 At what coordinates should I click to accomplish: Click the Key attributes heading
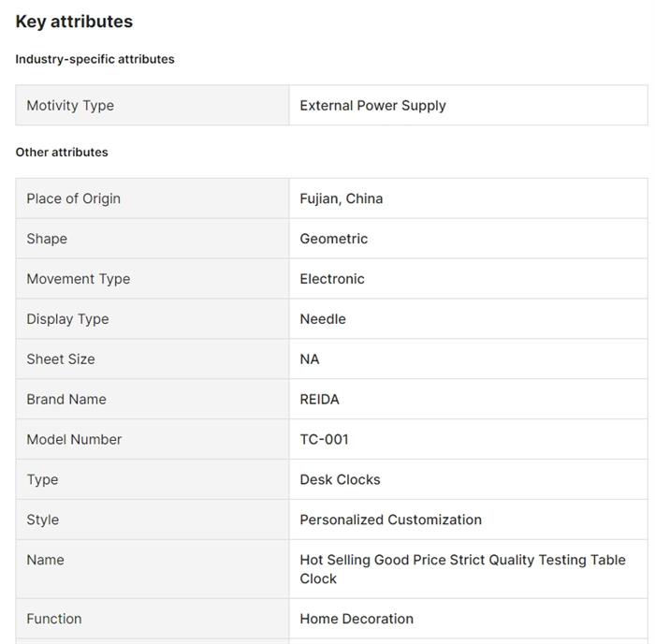click(x=74, y=22)
